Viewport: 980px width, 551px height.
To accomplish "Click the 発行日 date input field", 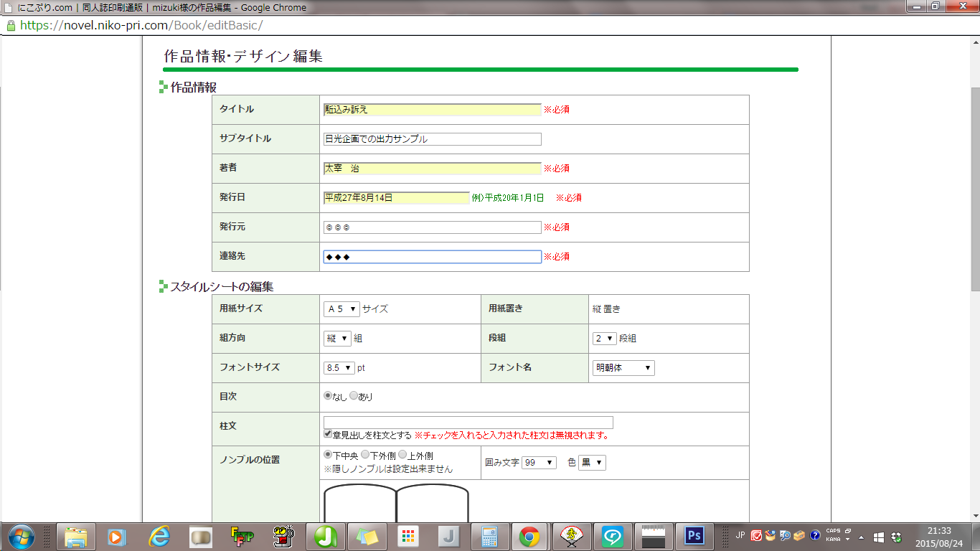I will 396,197.
